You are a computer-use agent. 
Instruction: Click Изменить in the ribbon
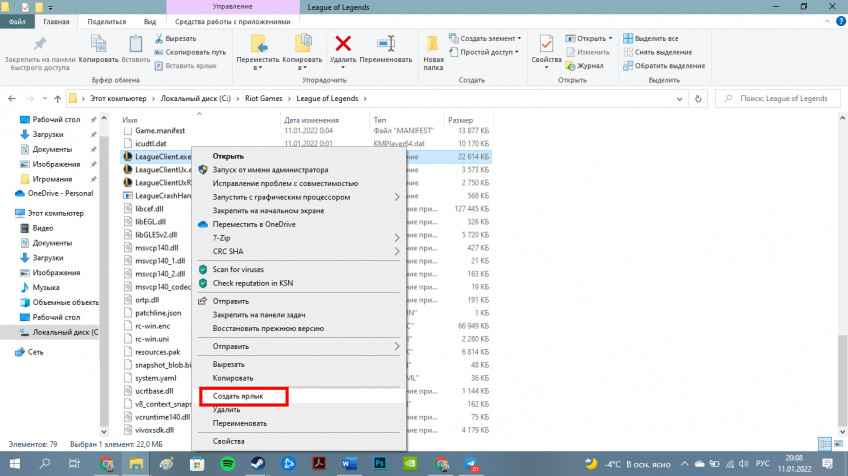pos(587,52)
